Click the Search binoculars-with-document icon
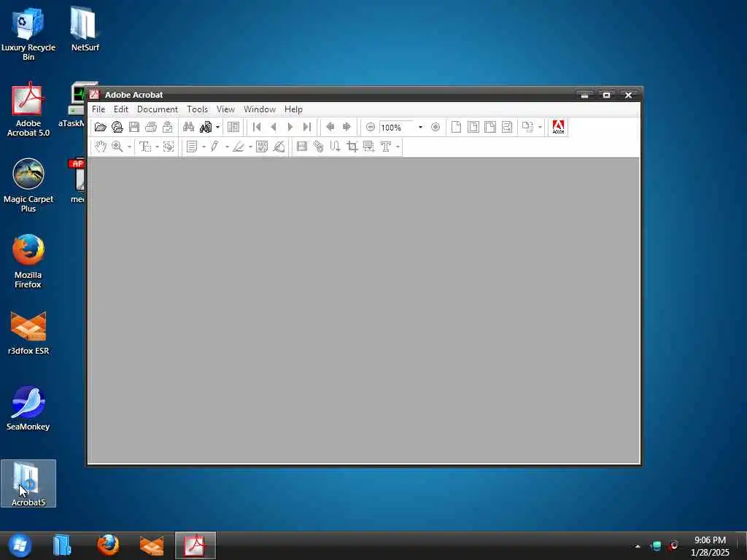The image size is (747, 560). tap(206, 127)
